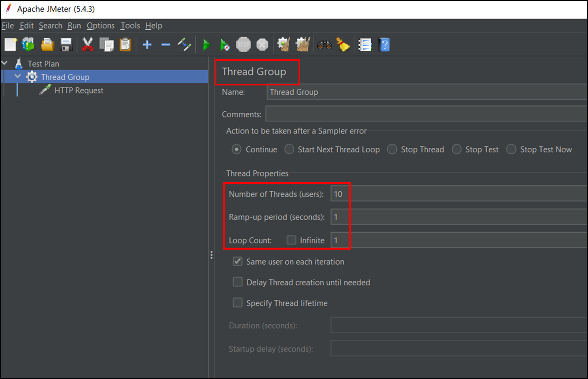The height and width of the screenshot is (379, 588).
Task: Click the Thread Group gear icon
Action: tap(32, 77)
